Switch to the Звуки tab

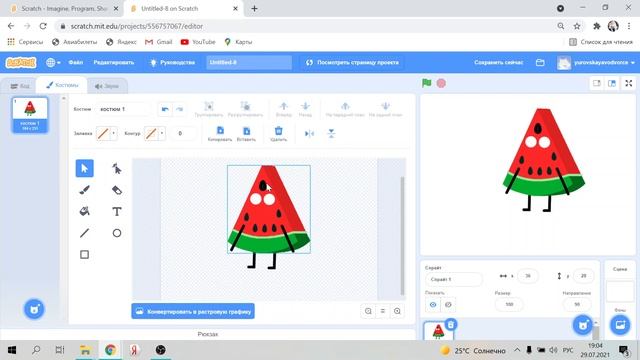point(107,86)
